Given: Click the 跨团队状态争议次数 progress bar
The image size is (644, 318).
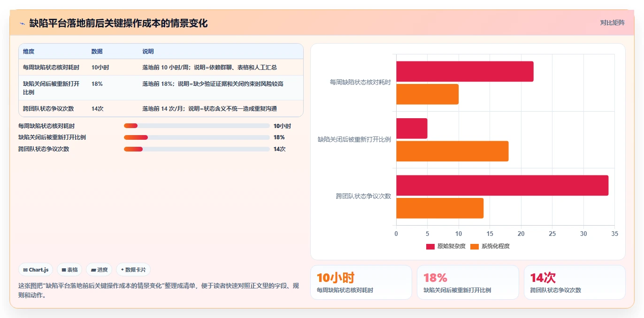Looking at the screenshot, I should point(197,149).
